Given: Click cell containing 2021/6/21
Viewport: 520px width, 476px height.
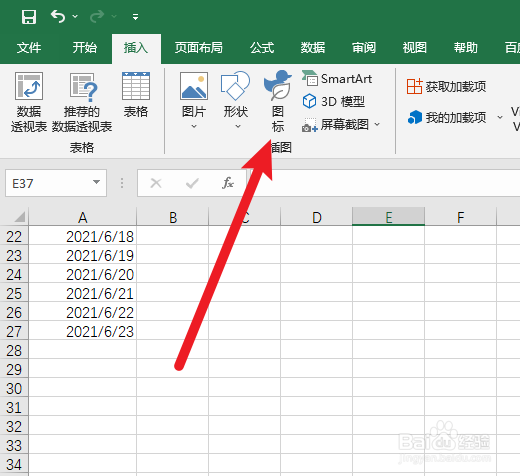Looking at the screenshot, I should click(83, 293).
